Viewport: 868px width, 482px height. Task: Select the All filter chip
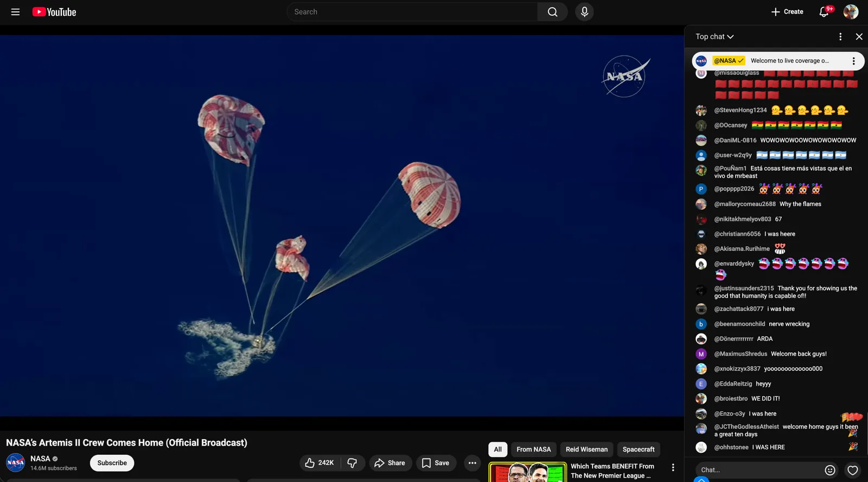(497, 449)
